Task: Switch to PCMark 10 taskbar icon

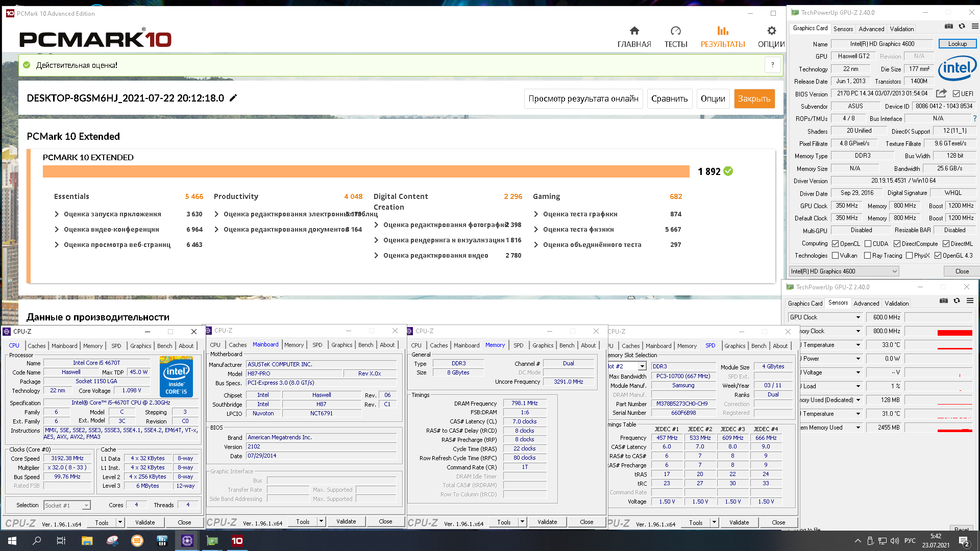Action: 237,541
